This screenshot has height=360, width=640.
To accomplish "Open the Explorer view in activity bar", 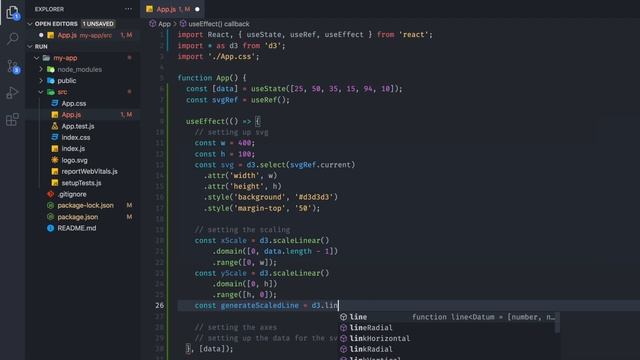I will pos(13,12).
